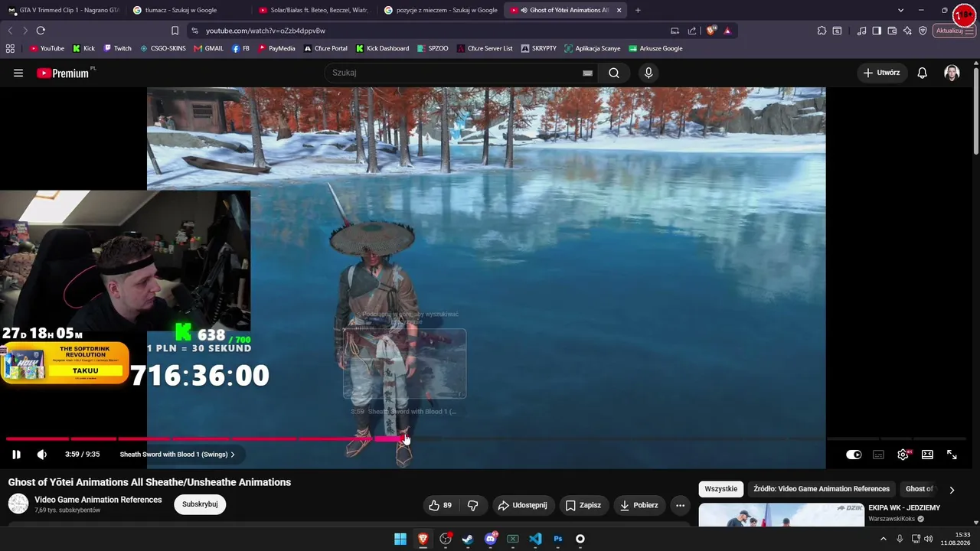This screenshot has height=551, width=980.
Task: Like the video with 89 likes
Action: click(440, 505)
